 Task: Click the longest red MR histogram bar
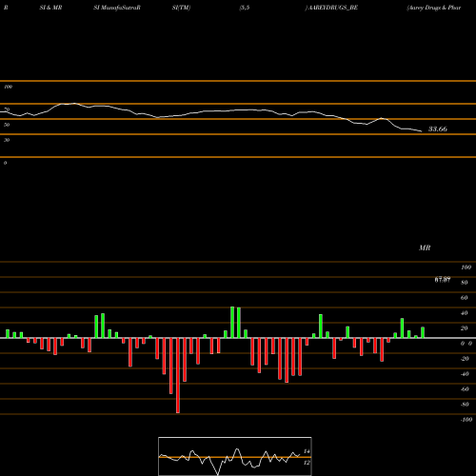(178, 375)
